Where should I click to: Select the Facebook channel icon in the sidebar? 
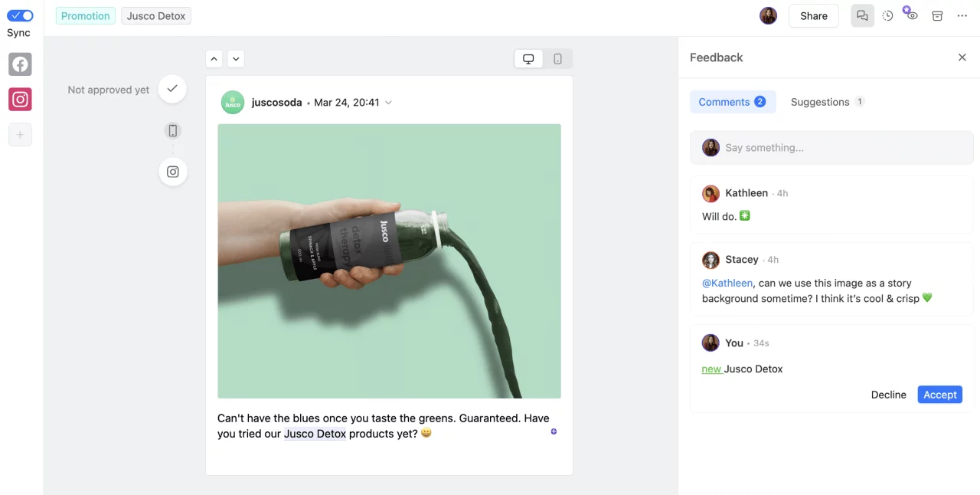[20, 64]
